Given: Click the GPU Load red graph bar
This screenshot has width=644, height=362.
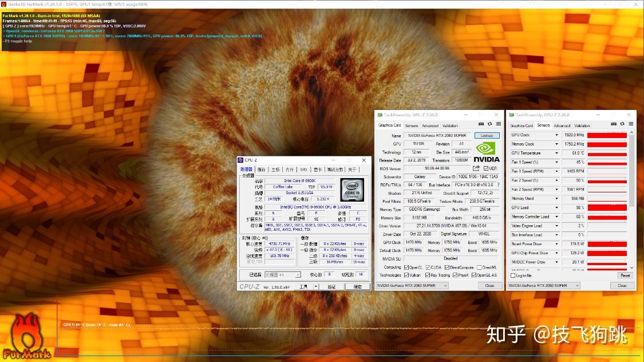Looking at the screenshot, I should coord(607,207).
